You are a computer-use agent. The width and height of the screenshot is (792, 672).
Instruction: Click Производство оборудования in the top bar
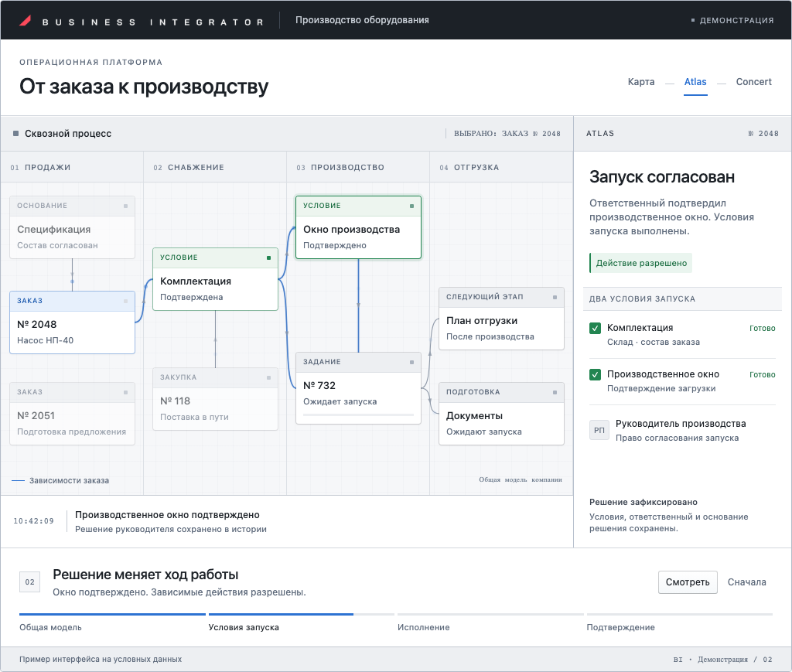tap(362, 20)
